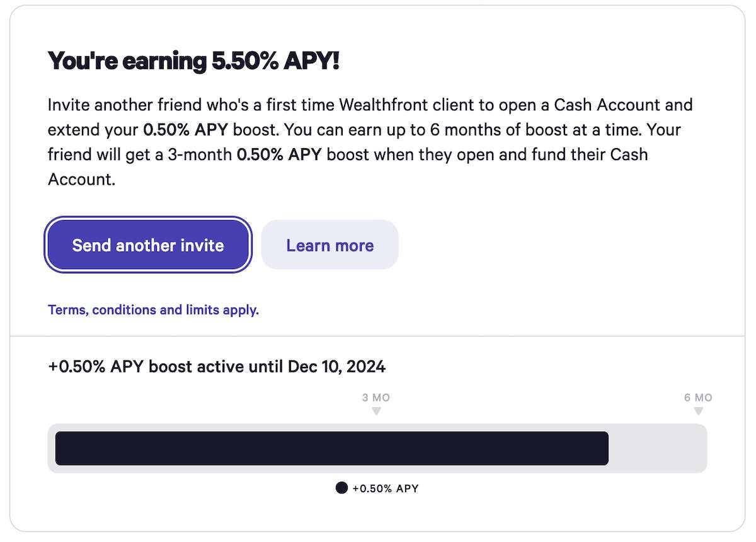Click the 3 MO text label

[x=376, y=398]
